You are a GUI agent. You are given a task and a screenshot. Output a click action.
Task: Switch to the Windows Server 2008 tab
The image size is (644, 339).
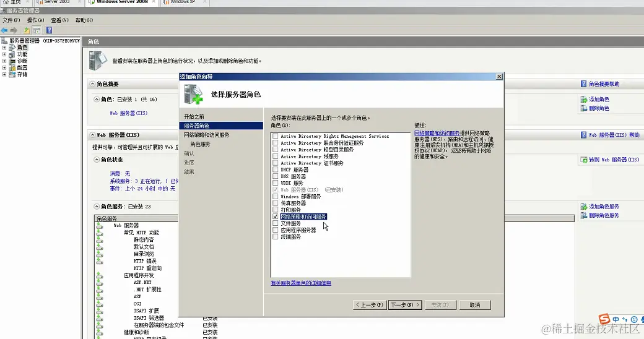122,2
